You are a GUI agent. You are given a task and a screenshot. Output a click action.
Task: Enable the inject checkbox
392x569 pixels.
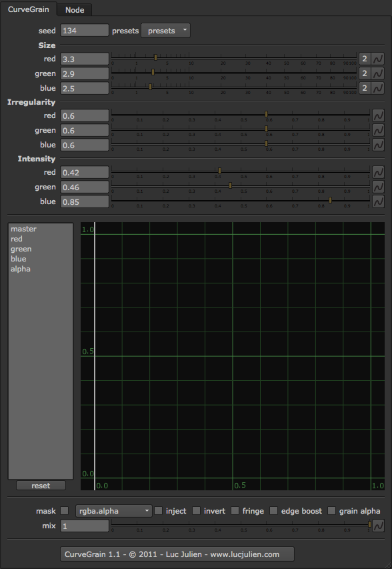tap(158, 510)
